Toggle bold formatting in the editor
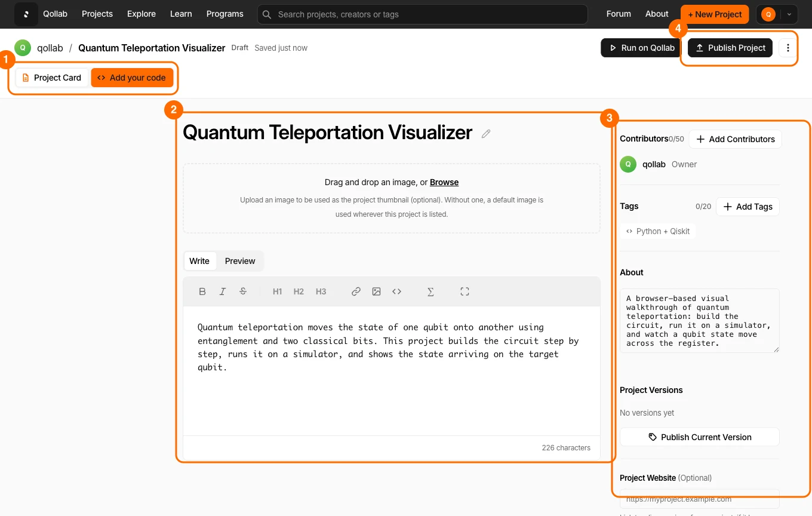The width and height of the screenshot is (812, 516). (x=202, y=291)
